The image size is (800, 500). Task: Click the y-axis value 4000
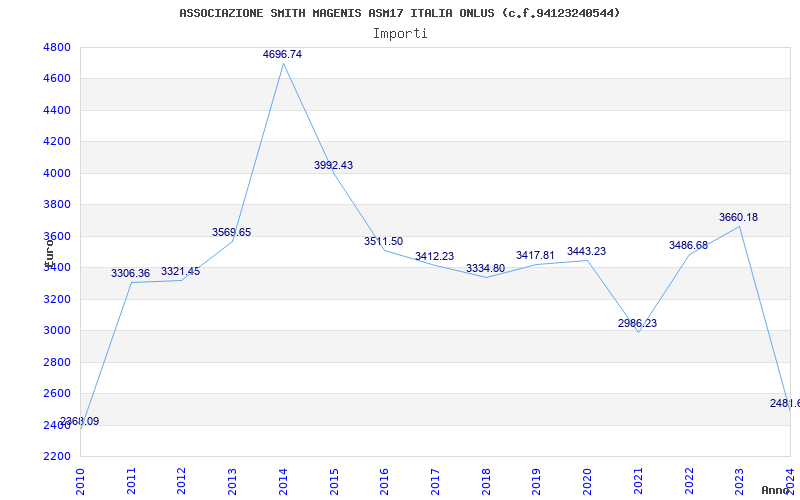[55, 173]
